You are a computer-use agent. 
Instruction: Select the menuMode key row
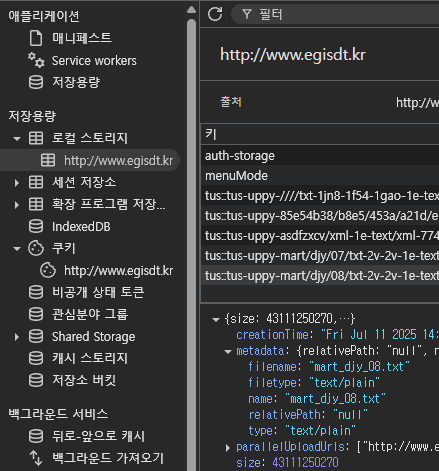tap(320, 176)
